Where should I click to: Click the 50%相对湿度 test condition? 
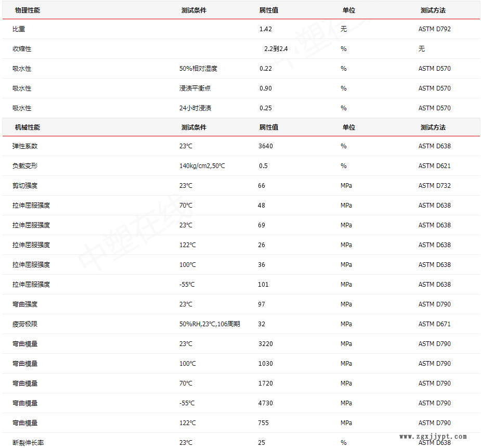(x=198, y=69)
